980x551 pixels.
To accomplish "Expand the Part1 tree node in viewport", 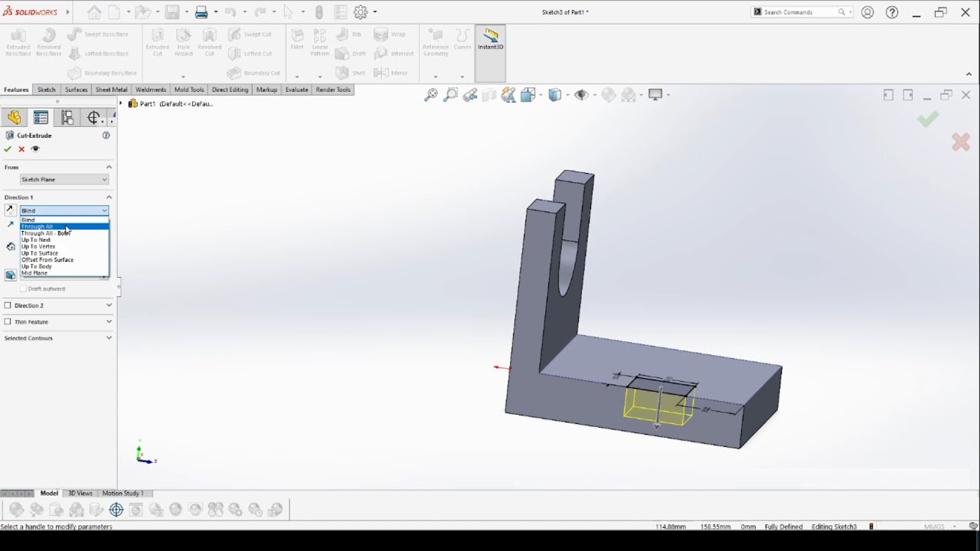I will pos(121,103).
